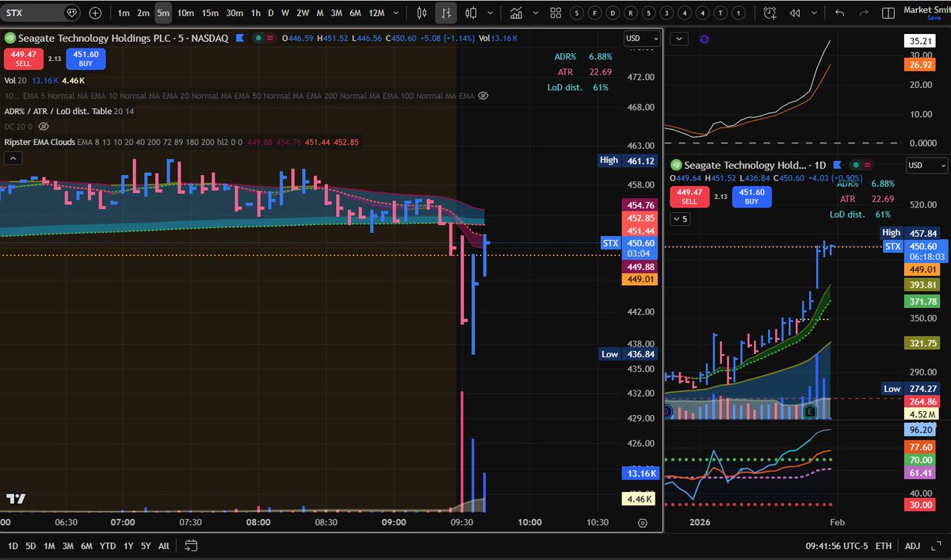The width and height of the screenshot is (951, 560).
Task: Show the hidden EMA/MA indicator via eye icon
Action: pyautogui.click(x=483, y=95)
